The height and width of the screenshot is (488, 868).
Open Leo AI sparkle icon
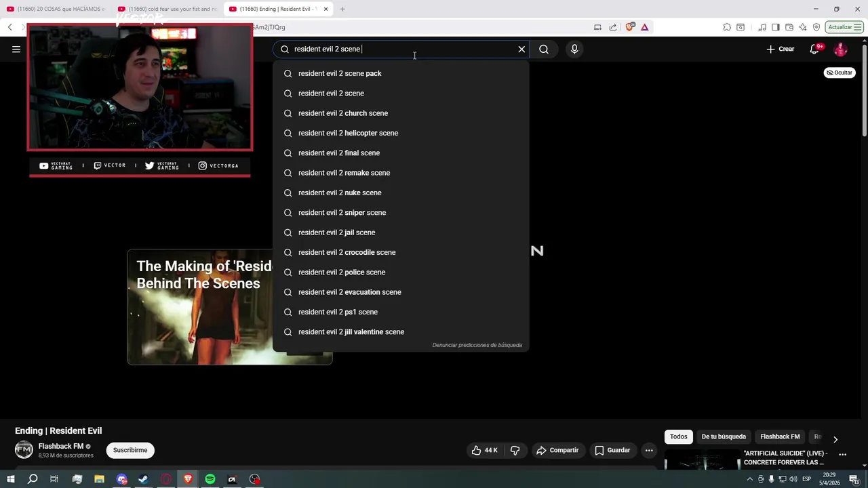pos(803,27)
